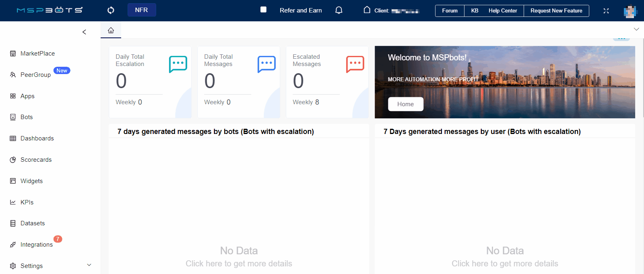Click the Daily Total Messages count
This screenshot has height=274, width=644.
pyautogui.click(x=210, y=81)
